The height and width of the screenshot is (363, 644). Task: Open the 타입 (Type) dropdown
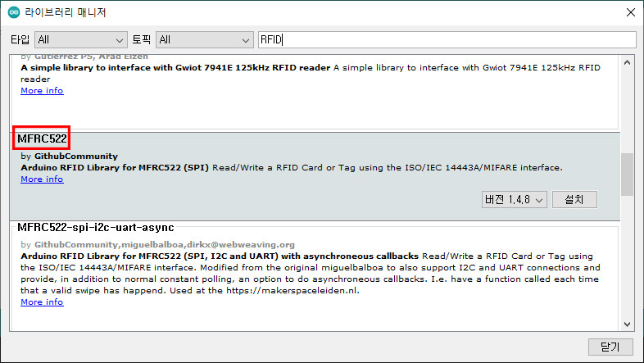coord(80,39)
